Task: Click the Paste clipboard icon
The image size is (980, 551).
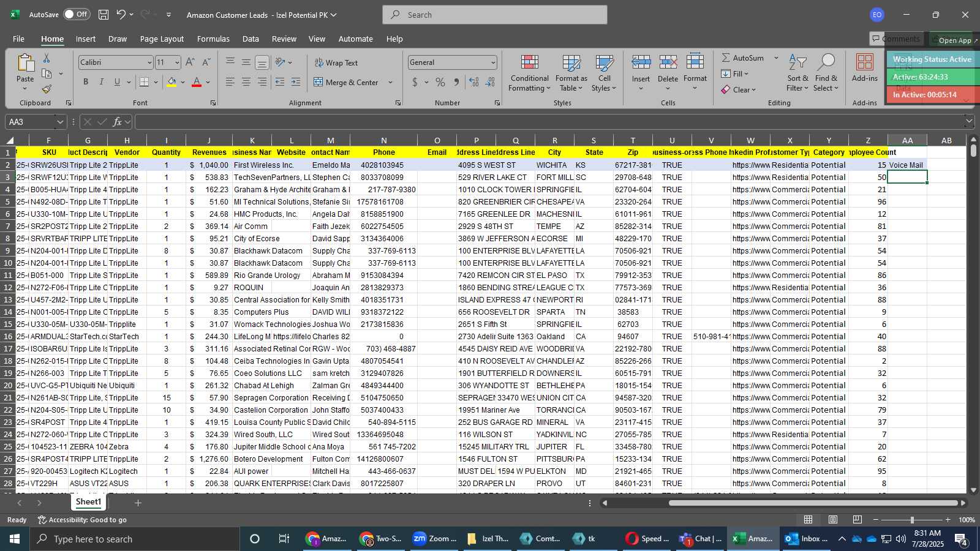Action: (25, 63)
